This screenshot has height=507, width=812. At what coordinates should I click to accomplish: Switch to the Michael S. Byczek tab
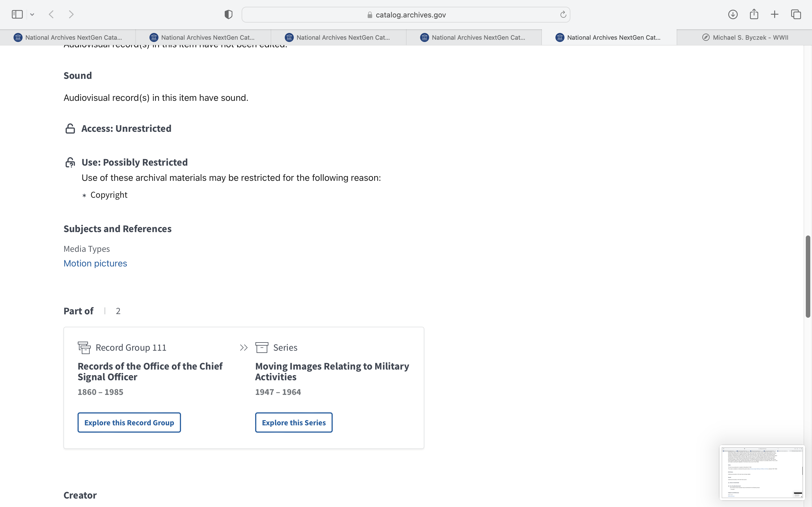744,37
